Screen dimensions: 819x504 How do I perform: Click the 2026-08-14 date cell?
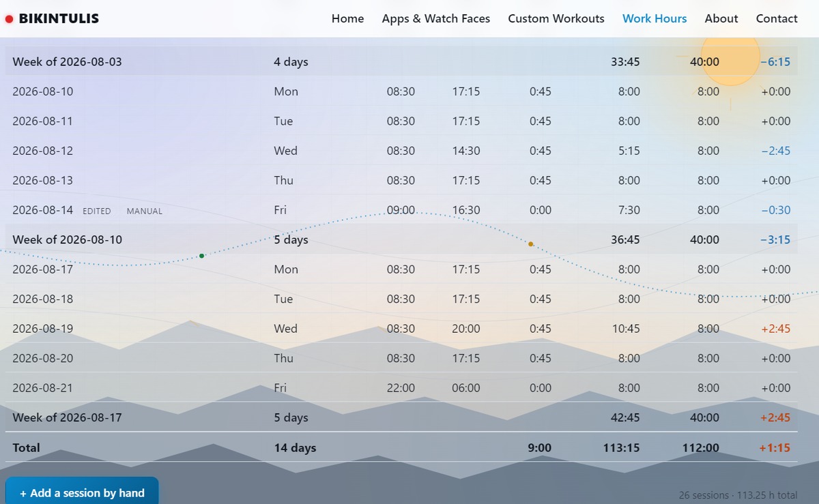[x=42, y=210]
